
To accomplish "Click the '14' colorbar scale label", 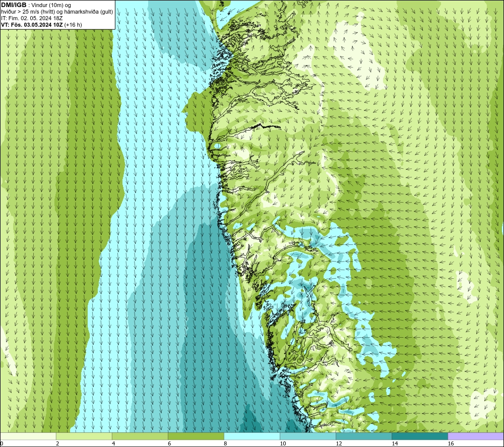I will [395, 443].
